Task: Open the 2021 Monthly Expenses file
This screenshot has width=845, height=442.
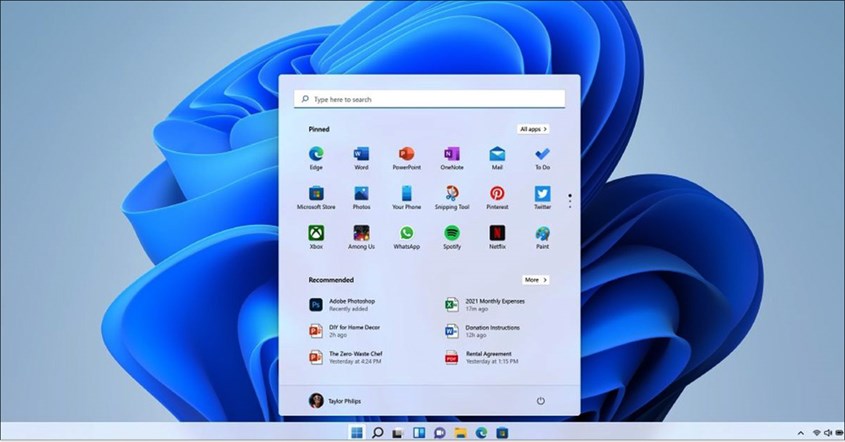Action: [484, 305]
